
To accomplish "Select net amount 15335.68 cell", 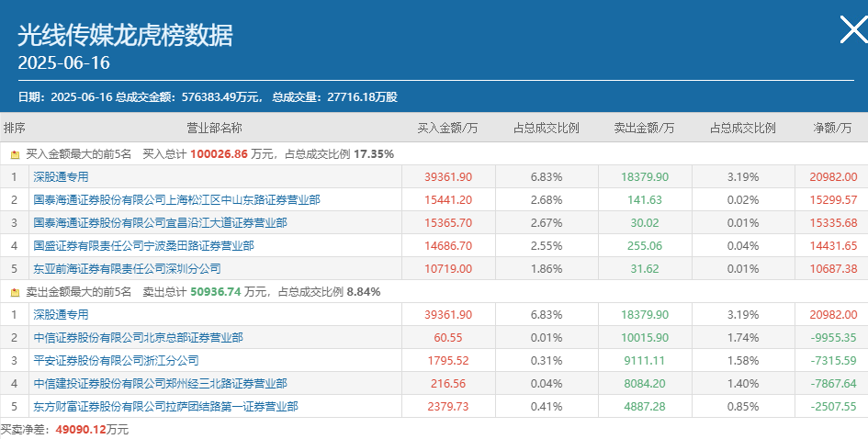I will 833,223.
